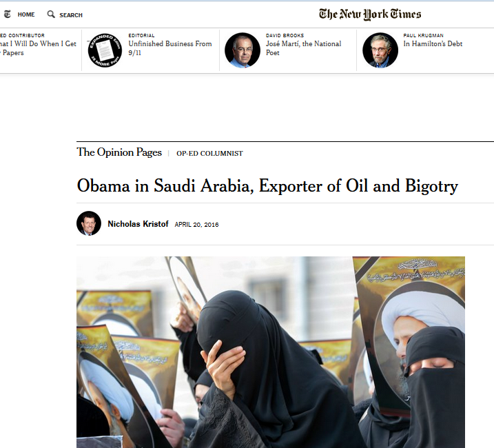Click the PAUL KRUGMAN byline label
This screenshot has width=494, height=448.
coord(423,35)
